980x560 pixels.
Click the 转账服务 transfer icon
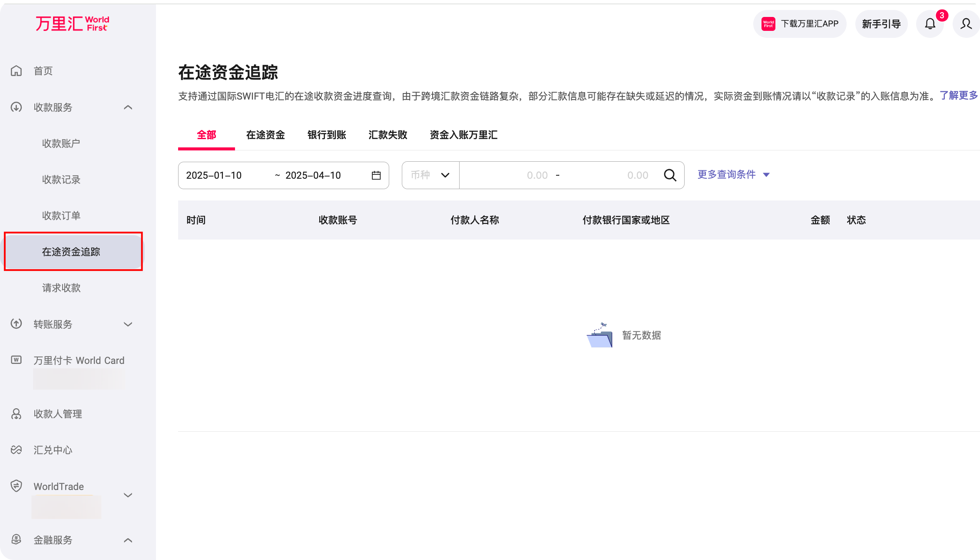[x=16, y=324]
